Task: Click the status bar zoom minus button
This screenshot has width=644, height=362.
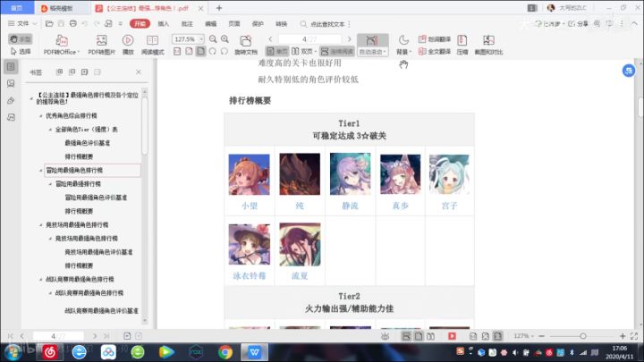Action: coord(541,336)
